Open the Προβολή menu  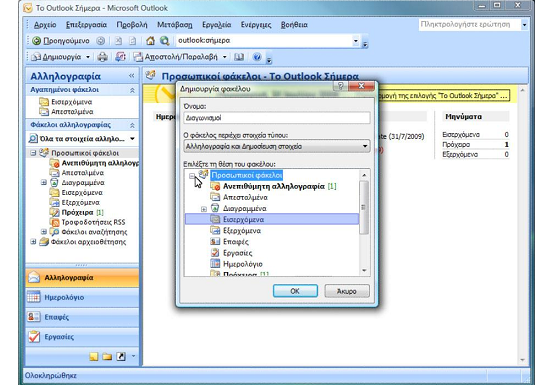132,25
